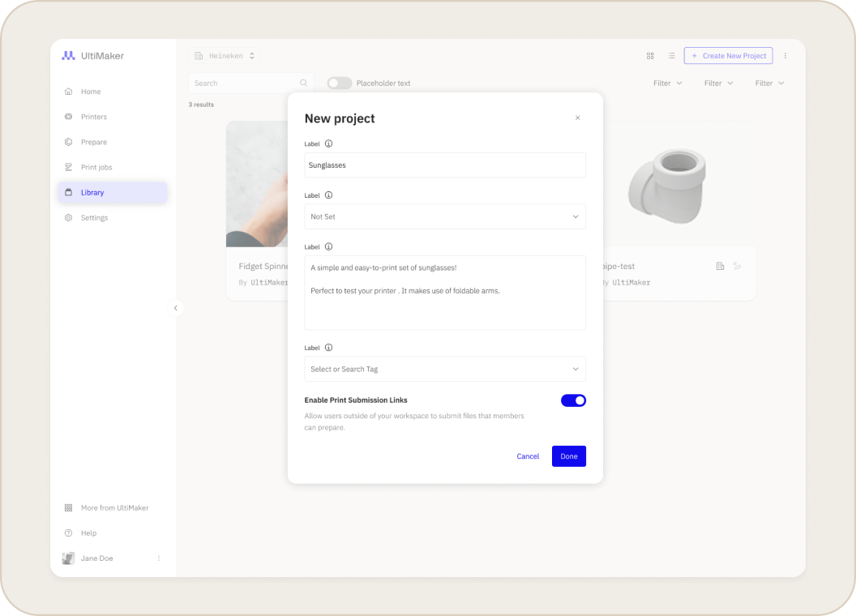
Task: Click the project description text area
Action: coord(445,293)
